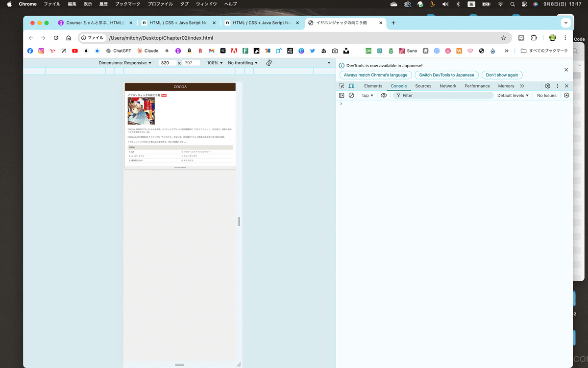This screenshot has height=368, width=588.
Task: Open the Default levels dropdown
Action: click(513, 95)
